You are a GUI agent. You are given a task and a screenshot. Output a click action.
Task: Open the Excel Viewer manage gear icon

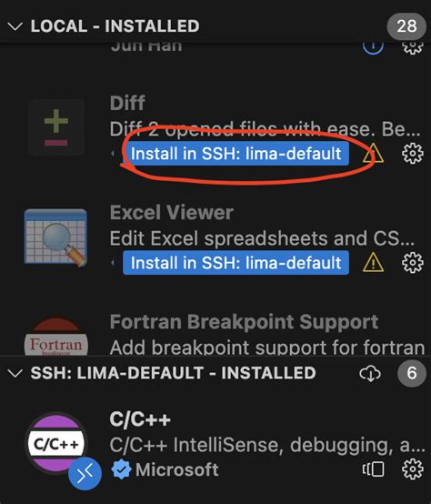[413, 263]
